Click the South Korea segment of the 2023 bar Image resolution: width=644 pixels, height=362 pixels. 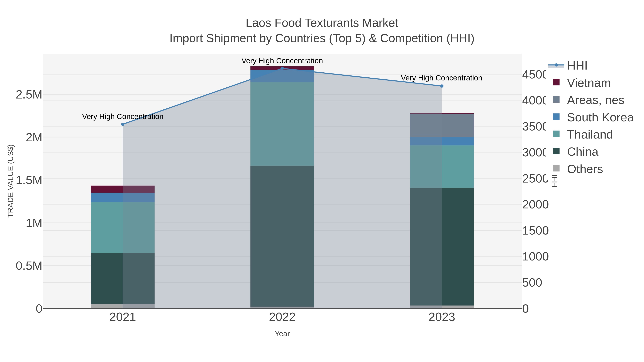point(442,141)
